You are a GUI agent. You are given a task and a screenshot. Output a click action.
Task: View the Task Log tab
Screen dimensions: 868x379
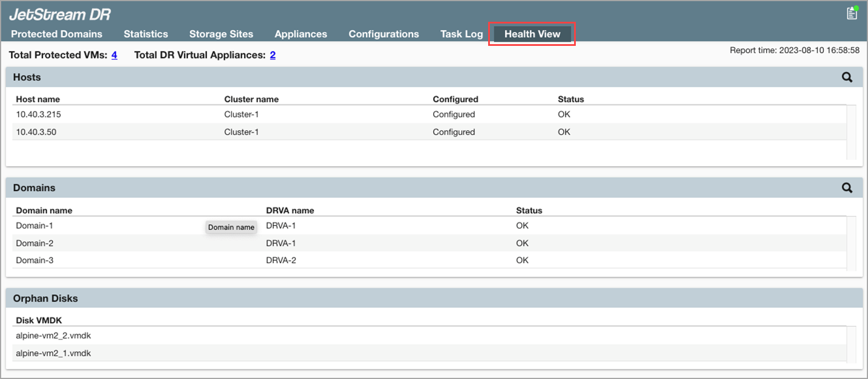461,34
